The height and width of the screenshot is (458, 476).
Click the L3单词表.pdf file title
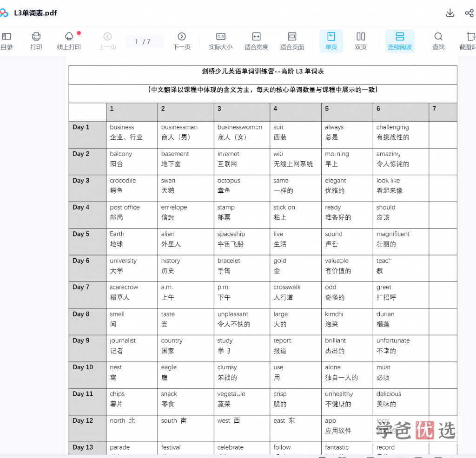(x=35, y=13)
